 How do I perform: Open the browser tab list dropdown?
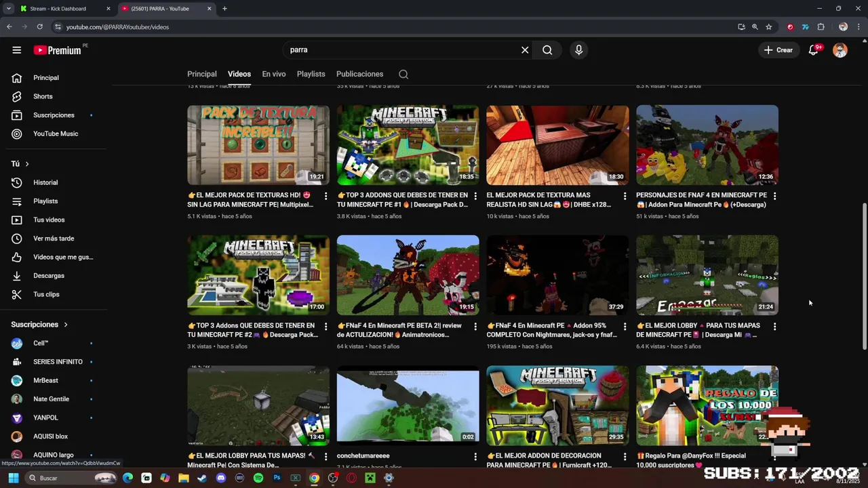coord(9,9)
